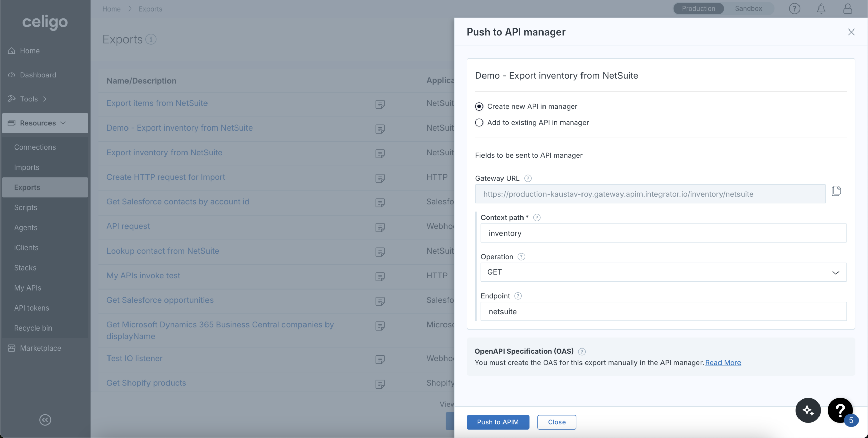Open Marketplace in sidebar

pos(40,348)
